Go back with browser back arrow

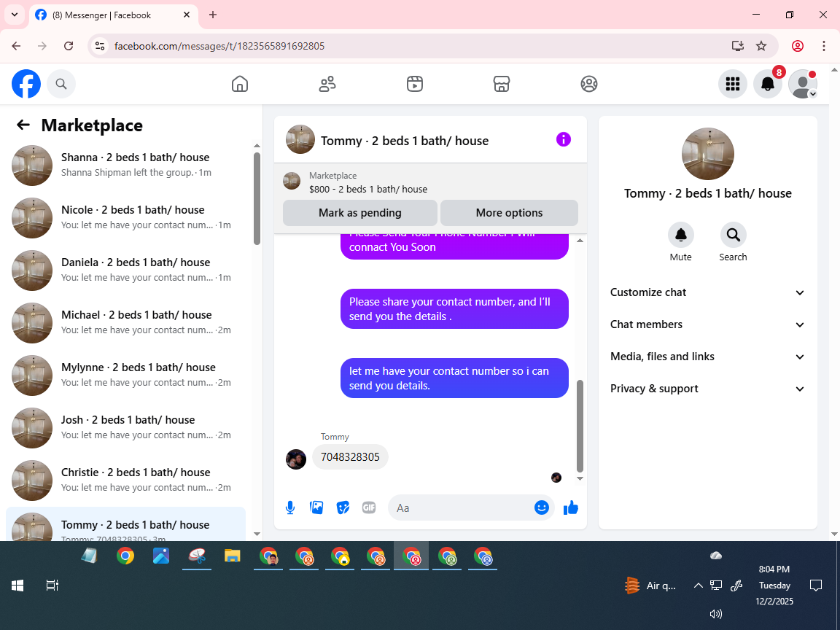(x=16, y=46)
